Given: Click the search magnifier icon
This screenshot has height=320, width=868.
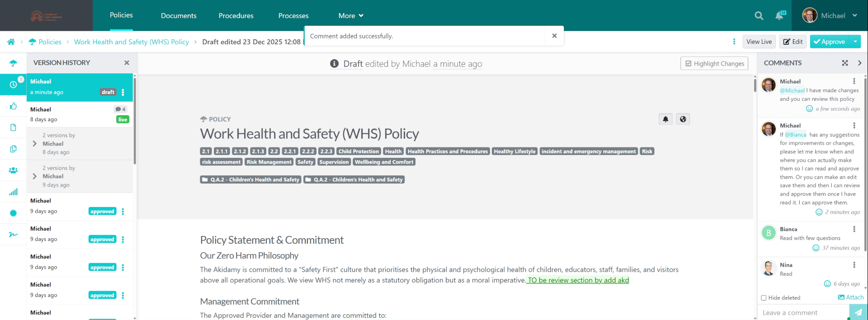Looking at the screenshot, I should [x=759, y=16].
